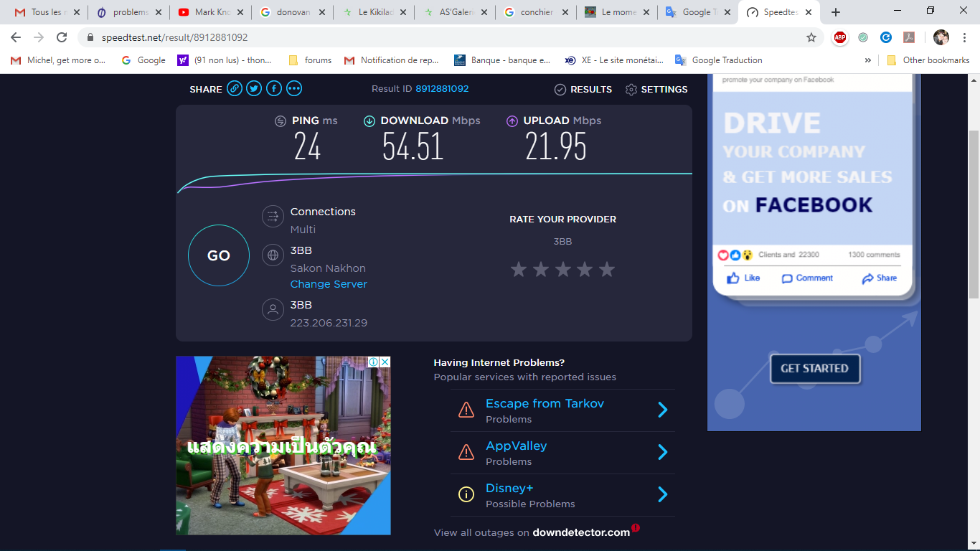Image resolution: width=980 pixels, height=551 pixels.
Task: Click the Connections arrows icon
Action: point(273,215)
